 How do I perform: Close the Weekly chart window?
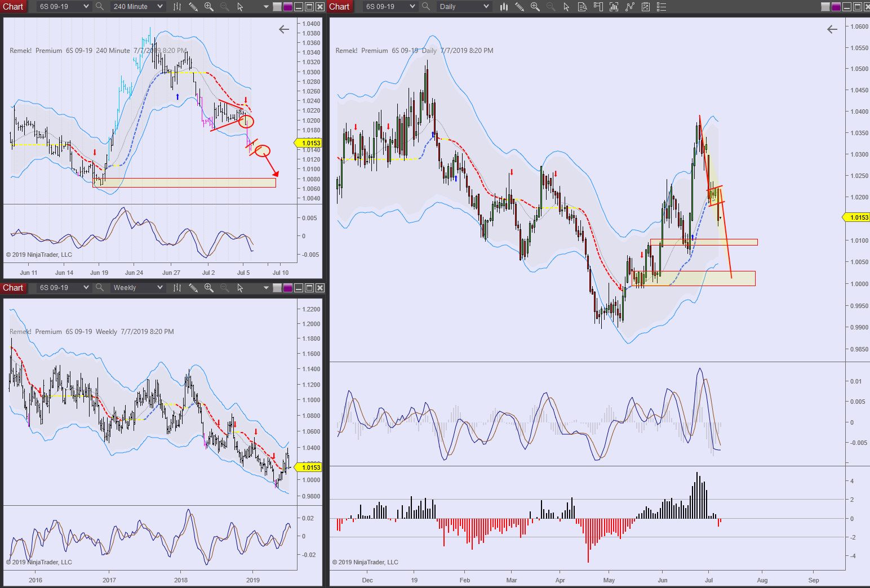tap(320, 288)
